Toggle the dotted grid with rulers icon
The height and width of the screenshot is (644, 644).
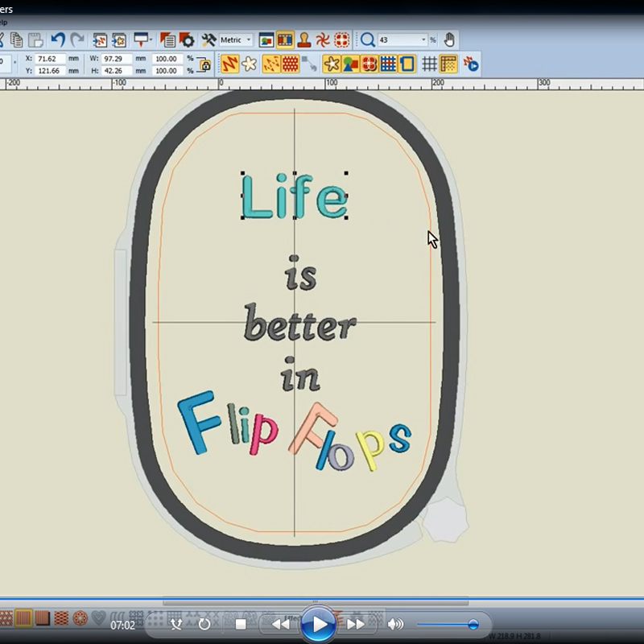click(448, 64)
